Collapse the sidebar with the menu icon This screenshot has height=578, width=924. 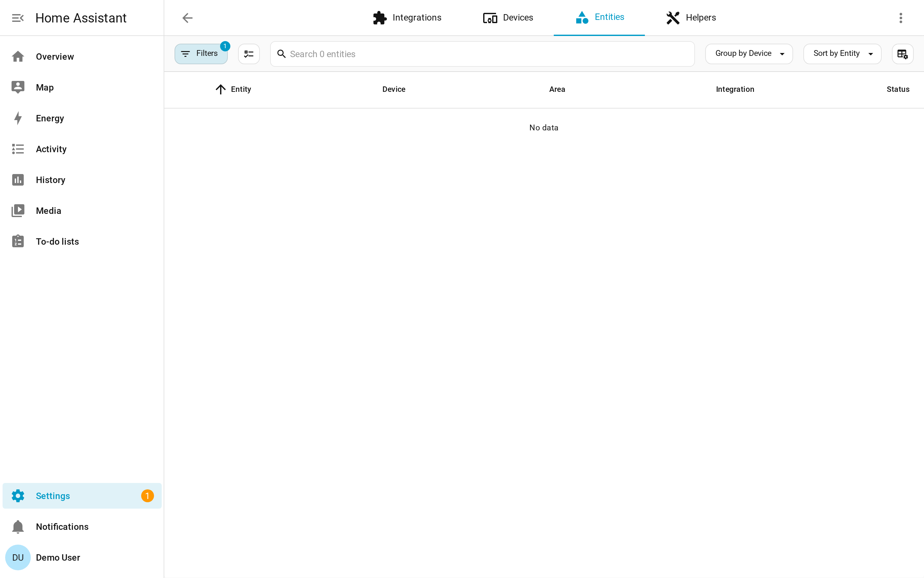click(x=18, y=18)
